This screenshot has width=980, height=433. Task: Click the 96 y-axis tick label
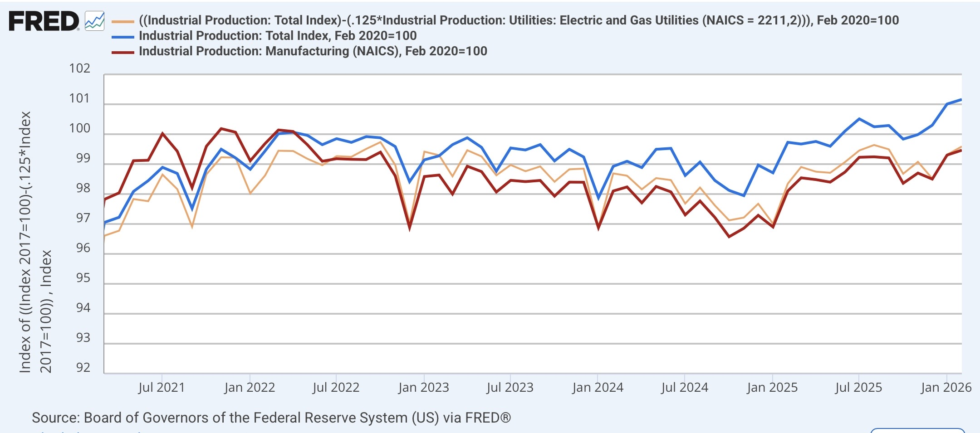[83, 248]
